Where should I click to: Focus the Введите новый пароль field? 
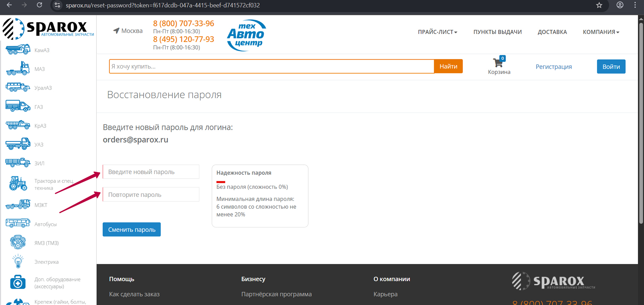[151, 172]
